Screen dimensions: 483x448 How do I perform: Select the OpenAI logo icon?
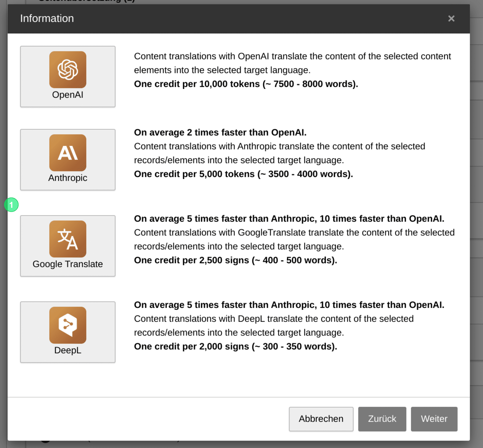[x=68, y=70]
